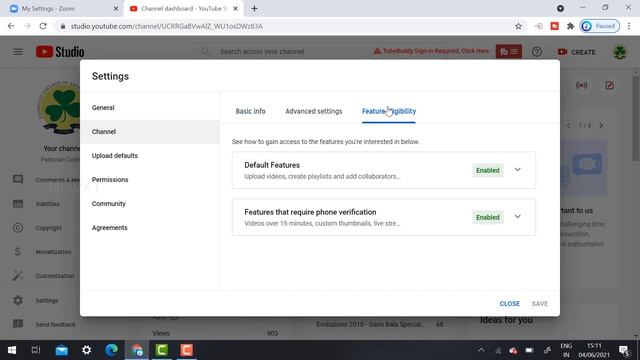
Task: Click TubeBuddy Sign-in Required link
Action: (431, 51)
